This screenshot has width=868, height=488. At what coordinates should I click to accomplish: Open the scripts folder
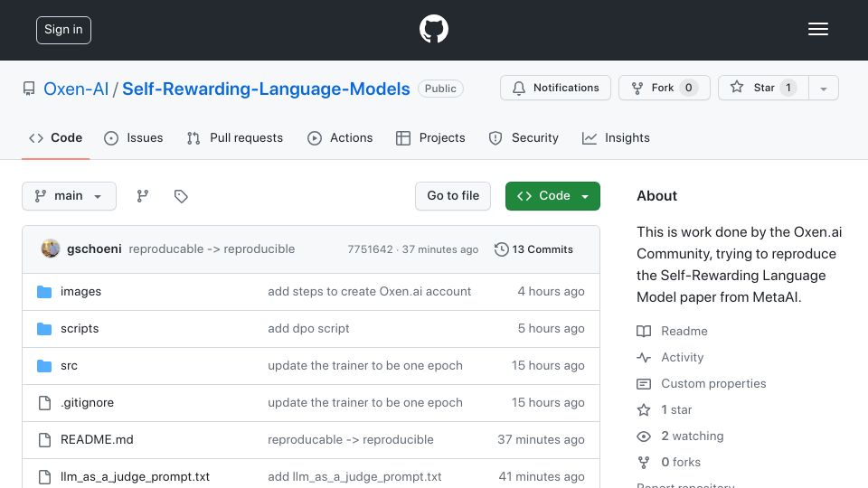80,329
